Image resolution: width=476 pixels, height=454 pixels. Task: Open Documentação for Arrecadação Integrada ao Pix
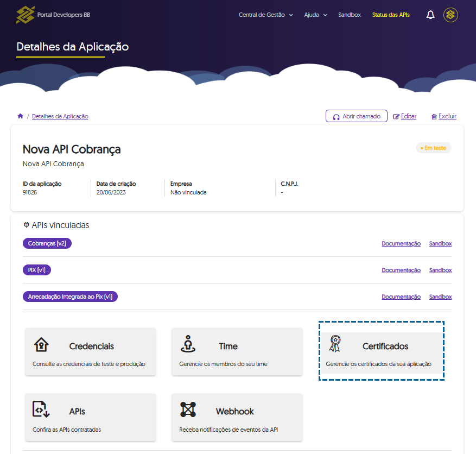click(x=401, y=297)
